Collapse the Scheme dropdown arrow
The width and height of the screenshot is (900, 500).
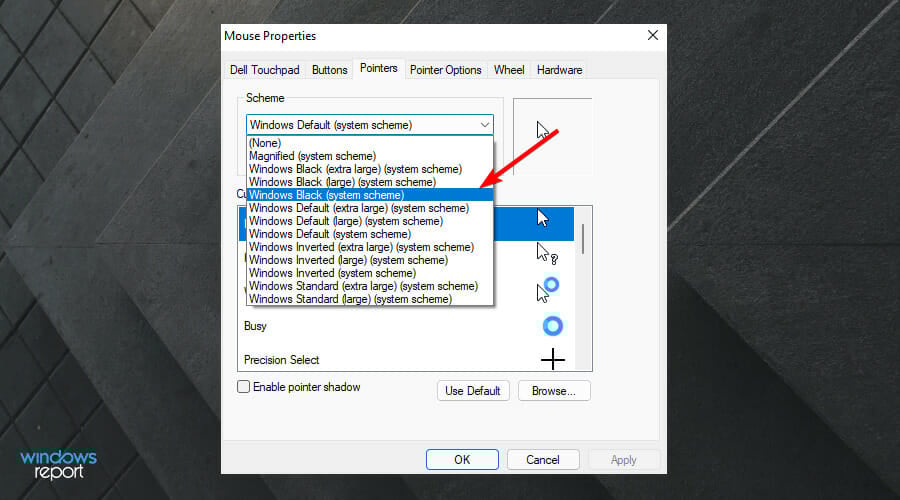485,125
